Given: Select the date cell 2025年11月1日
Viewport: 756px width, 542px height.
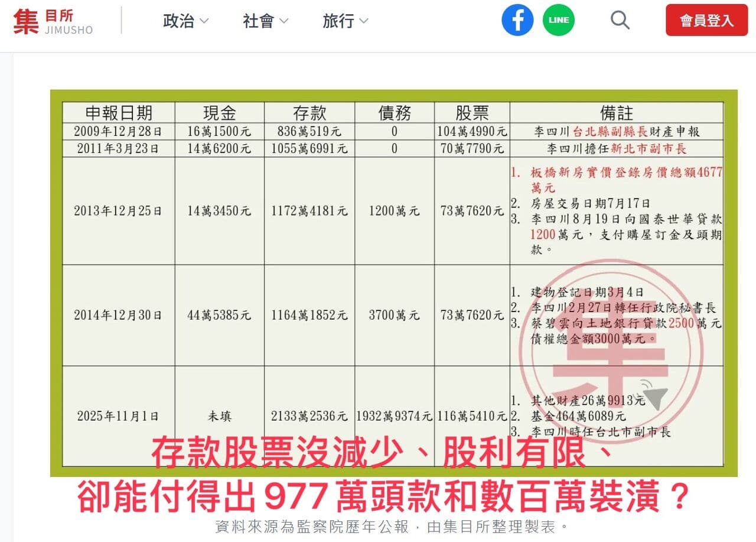Looking at the screenshot, I should tap(118, 416).
